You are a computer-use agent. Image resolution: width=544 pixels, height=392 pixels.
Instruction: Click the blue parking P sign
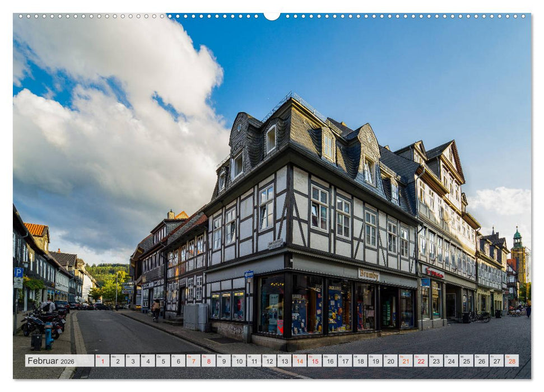[x=19, y=272]
